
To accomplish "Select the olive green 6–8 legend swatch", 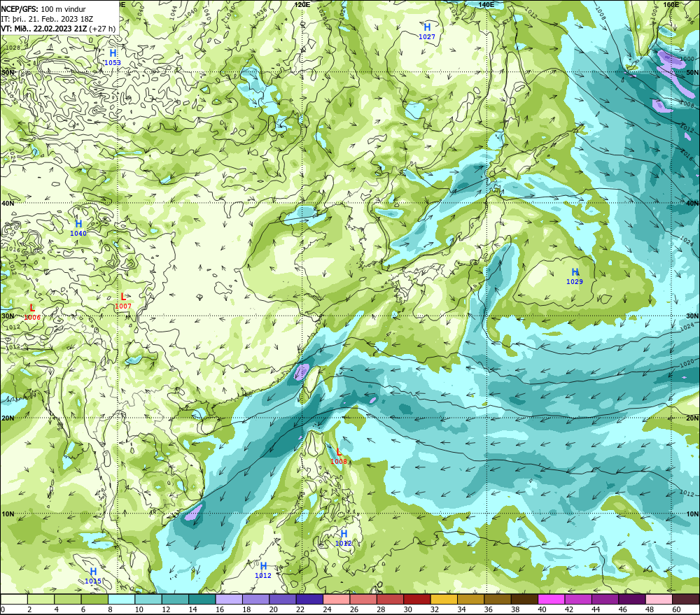I will 94,600.
